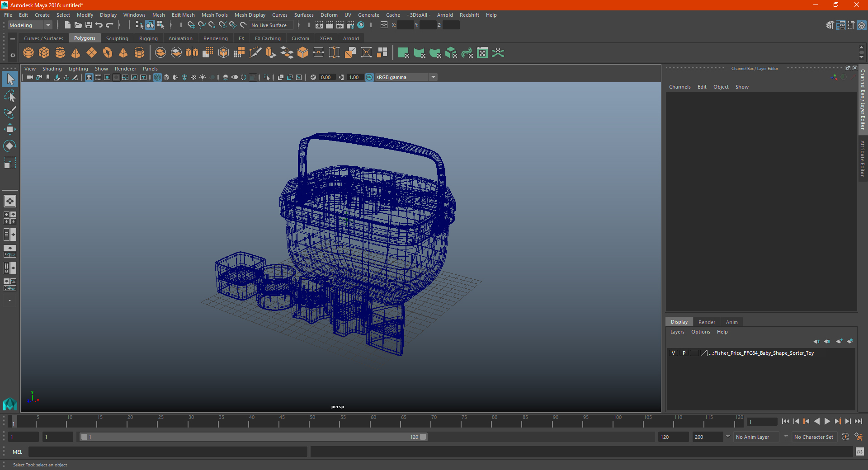Open the Edit Mesh menu
This screenshot has width=868, height=470.
183,15
